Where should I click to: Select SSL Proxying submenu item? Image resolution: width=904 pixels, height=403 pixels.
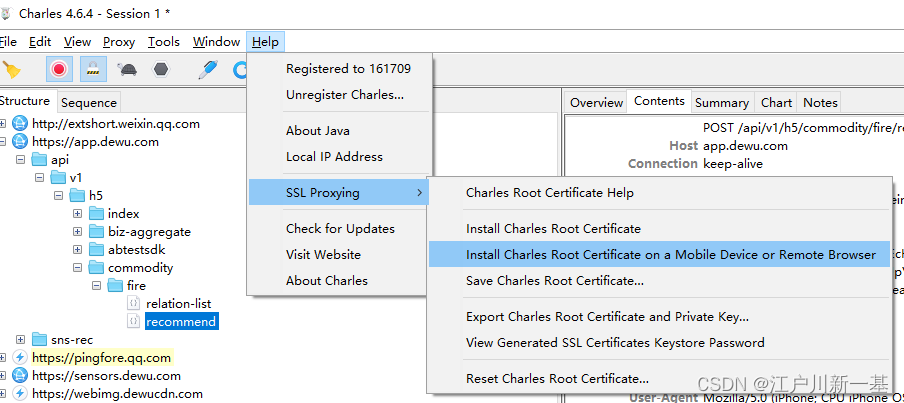click(339, 192)
